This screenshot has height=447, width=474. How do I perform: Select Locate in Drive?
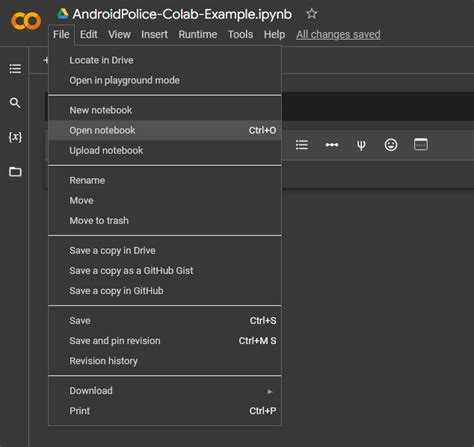(165, 60)
